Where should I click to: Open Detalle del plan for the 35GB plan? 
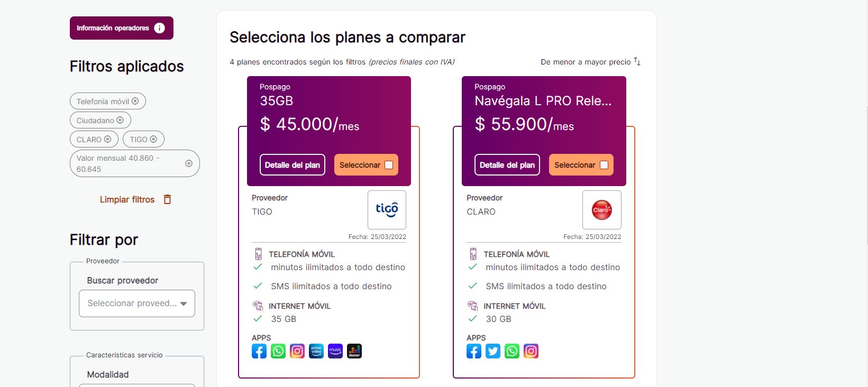tap(292, 164)
